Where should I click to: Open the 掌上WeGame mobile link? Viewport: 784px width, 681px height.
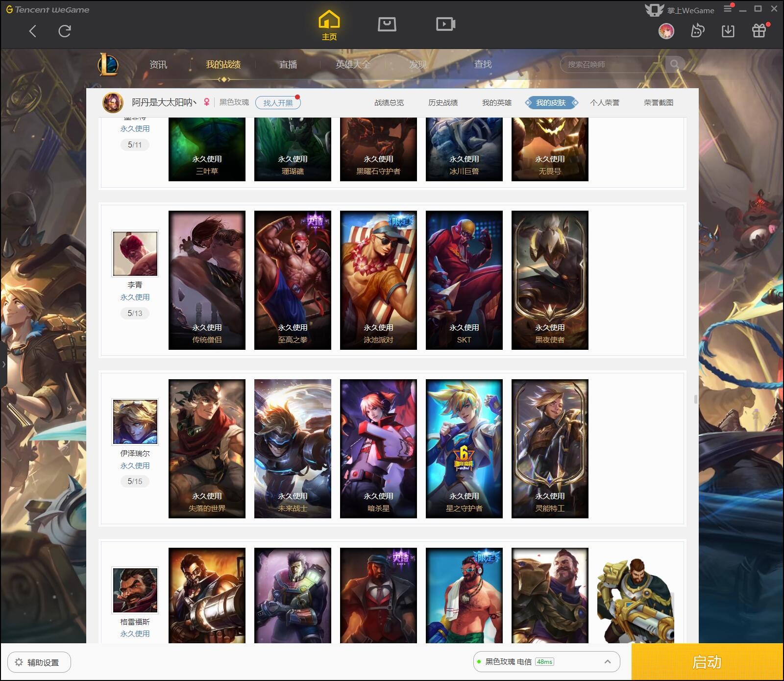tap(680, 10)
